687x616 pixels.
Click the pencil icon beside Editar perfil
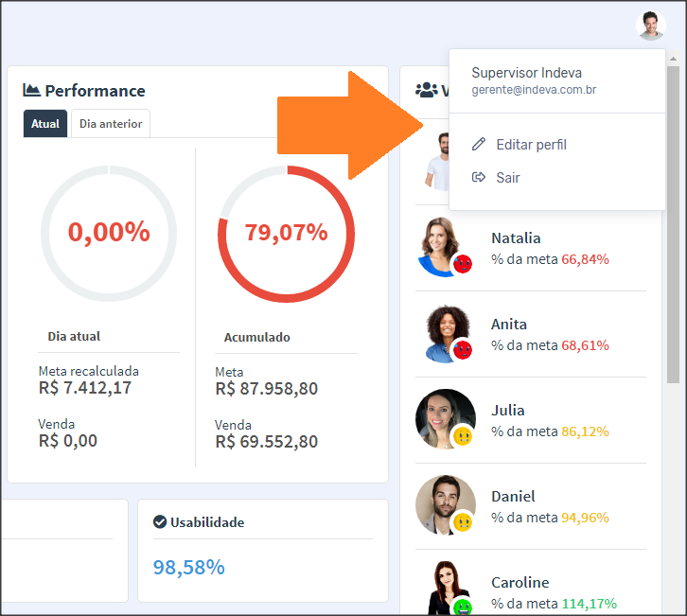tap(479, 145)
